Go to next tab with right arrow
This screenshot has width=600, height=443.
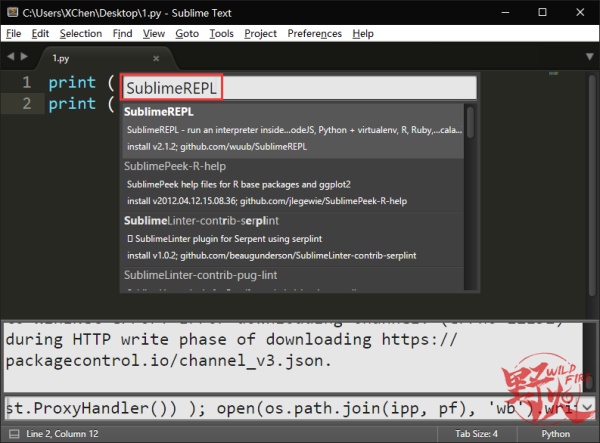coord(24,57)
